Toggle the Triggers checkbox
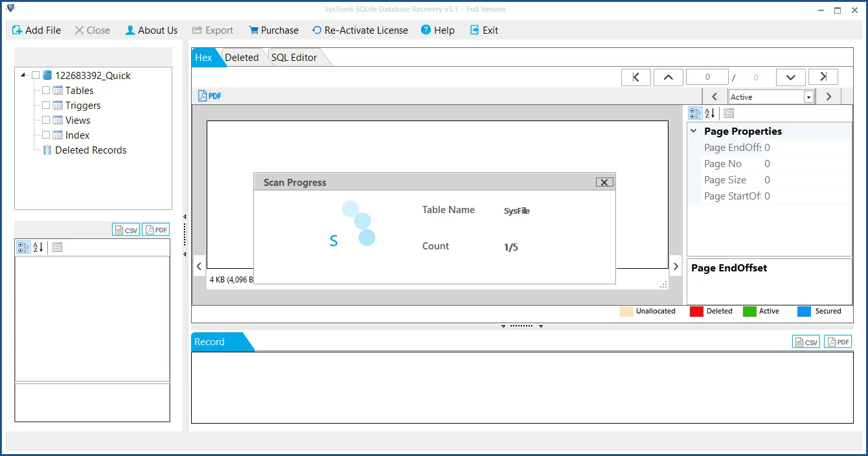868x456 pixels. (46, 106)
